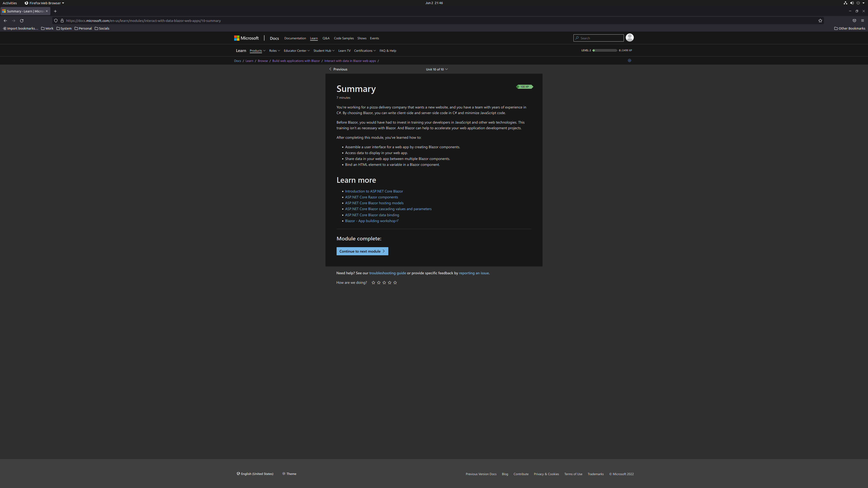Viewport: 868px width, 488px height.
Task: Open tracking protection shield icon
Action: tap(56, 21)
